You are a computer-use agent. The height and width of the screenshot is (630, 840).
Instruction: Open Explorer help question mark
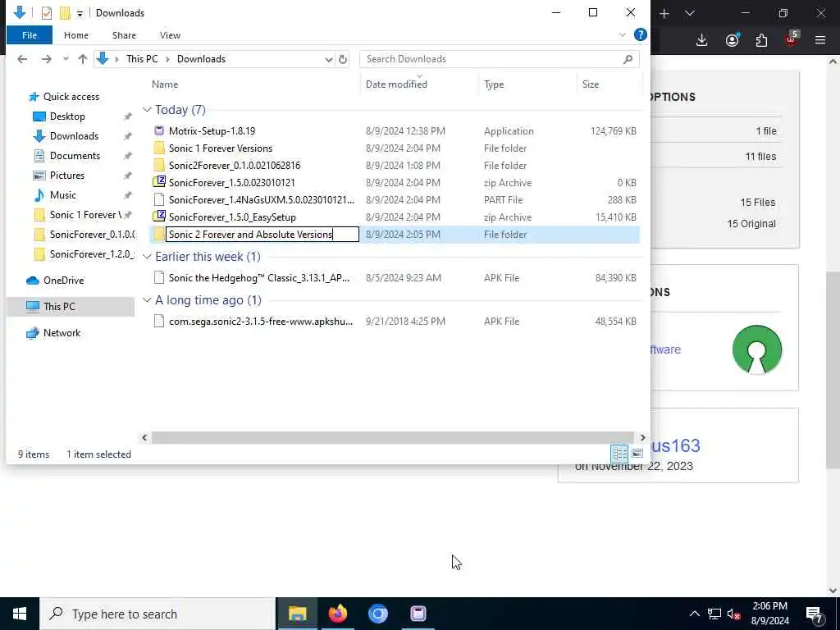pyautogui.click(x=640, y=34)
